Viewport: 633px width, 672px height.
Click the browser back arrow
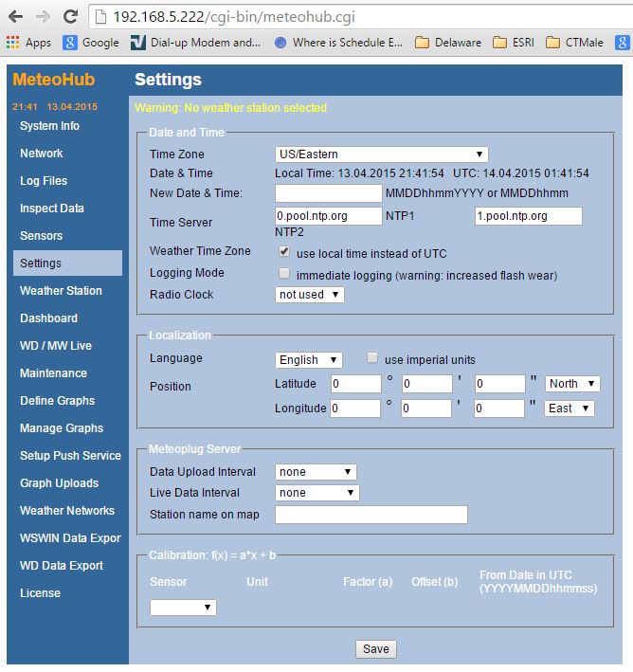click(16, 16)
